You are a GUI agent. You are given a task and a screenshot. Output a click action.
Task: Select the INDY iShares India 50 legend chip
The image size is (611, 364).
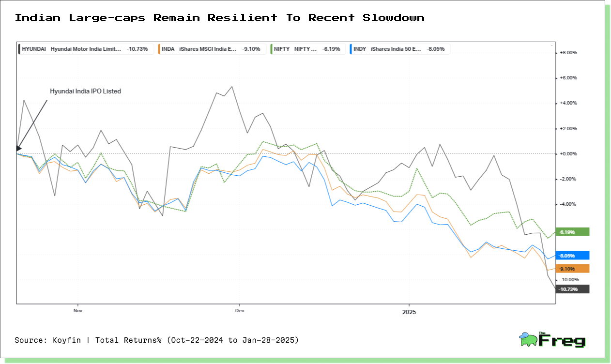point(399,49)
